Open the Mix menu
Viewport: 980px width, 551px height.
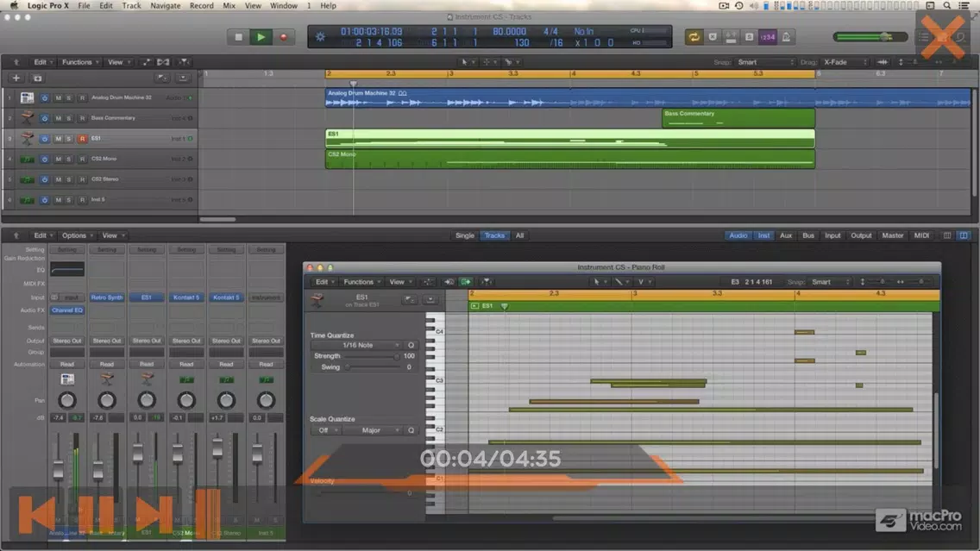coord(229,6)
